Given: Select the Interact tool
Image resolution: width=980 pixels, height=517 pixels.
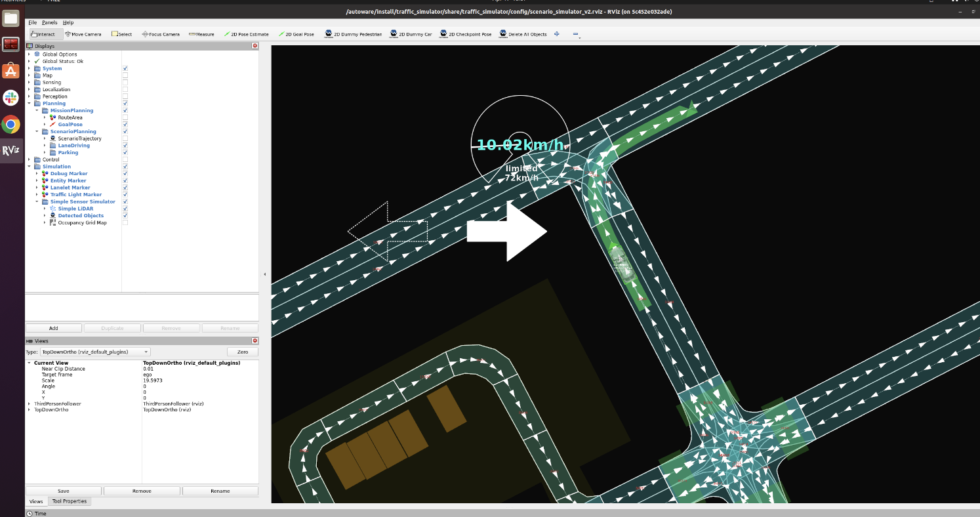Looking at the screenshot, I should pos(46,34).
